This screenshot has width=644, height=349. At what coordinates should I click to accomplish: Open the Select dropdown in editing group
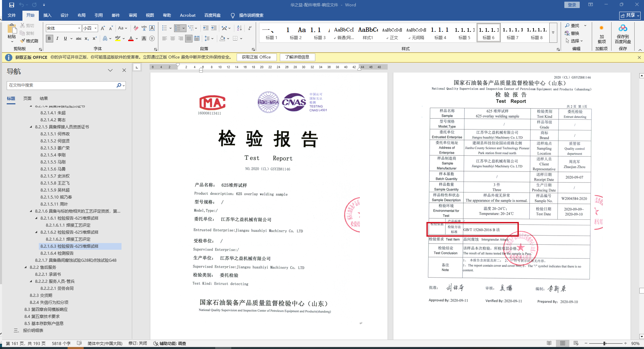pyautogui.click(x=574, y=41)
